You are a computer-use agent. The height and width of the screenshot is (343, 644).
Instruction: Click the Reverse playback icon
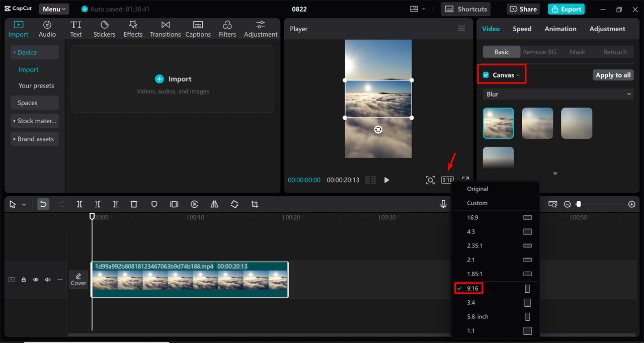tap(194, 204)
